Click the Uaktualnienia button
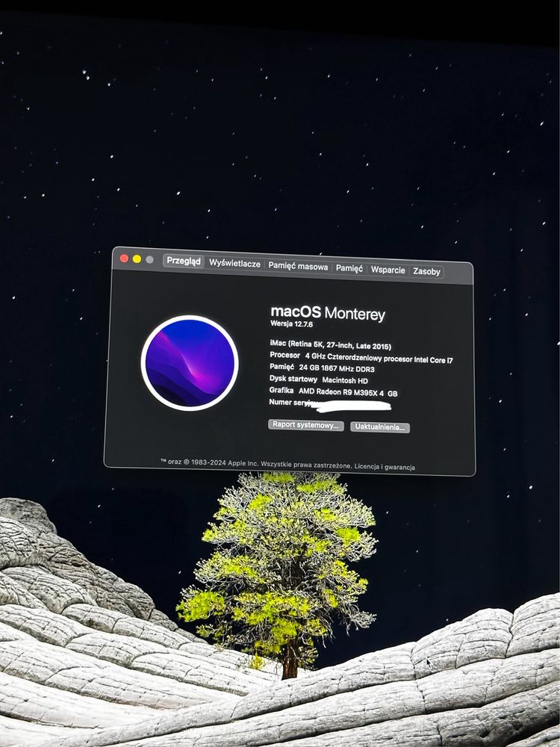Image resolution: width=560 pixels, height=747 pixels. click(380, 427)
